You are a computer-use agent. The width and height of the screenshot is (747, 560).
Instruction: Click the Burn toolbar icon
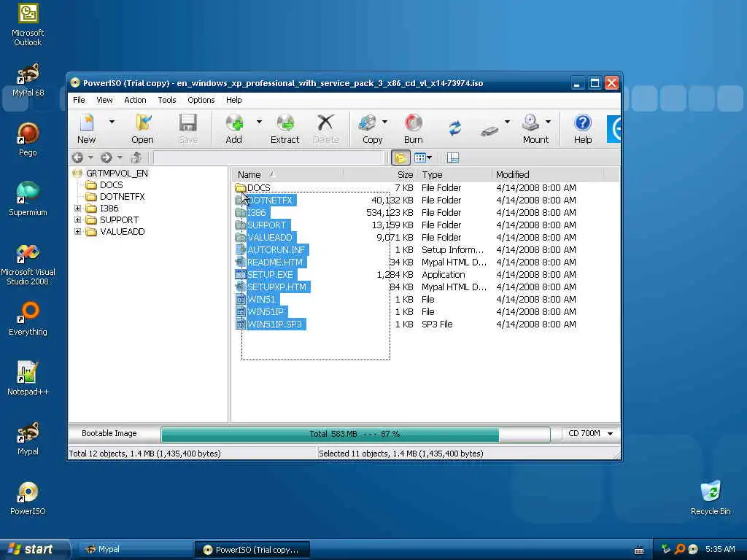tap(413, 128)
